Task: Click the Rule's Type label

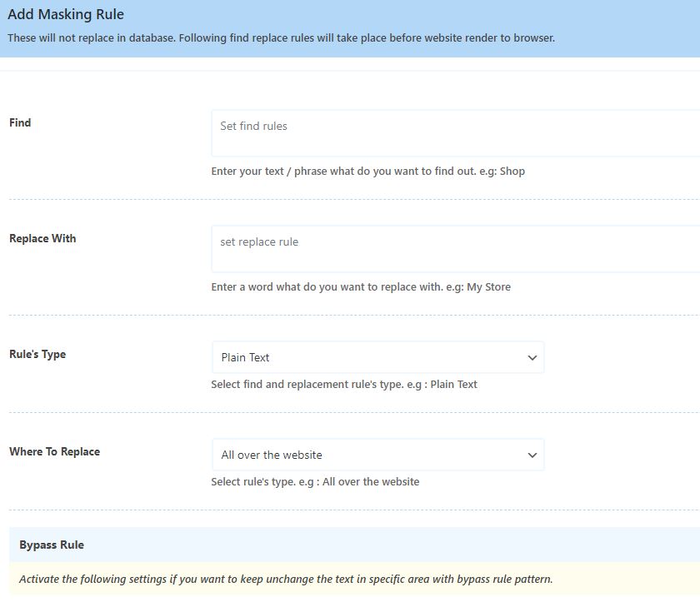Action: tap(37, 354)
